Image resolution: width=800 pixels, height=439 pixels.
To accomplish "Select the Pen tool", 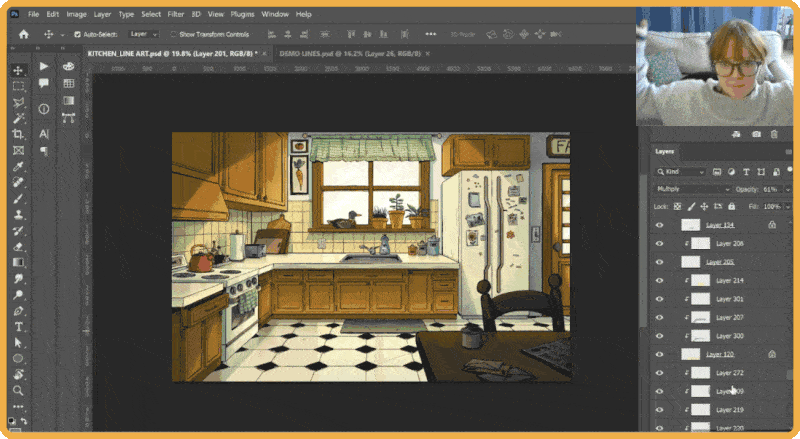I will pos(18,311).
